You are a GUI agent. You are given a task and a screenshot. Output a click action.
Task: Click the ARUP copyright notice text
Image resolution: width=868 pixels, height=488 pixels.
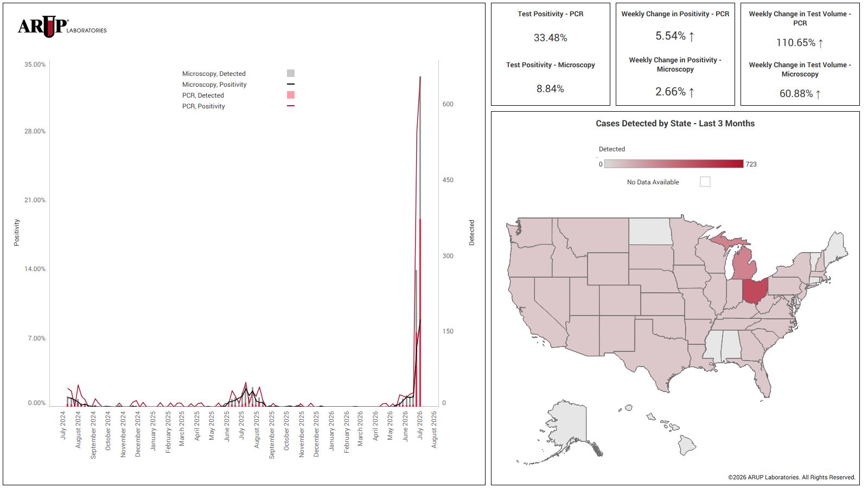[792, 477]
